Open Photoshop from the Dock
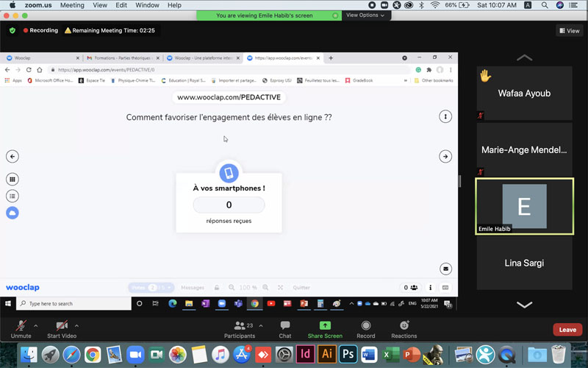588x368 pixels. coord(348,354)
